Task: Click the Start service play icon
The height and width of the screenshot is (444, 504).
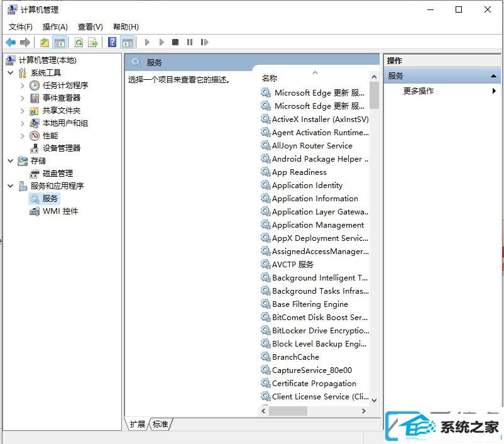Action: point(147,42)
